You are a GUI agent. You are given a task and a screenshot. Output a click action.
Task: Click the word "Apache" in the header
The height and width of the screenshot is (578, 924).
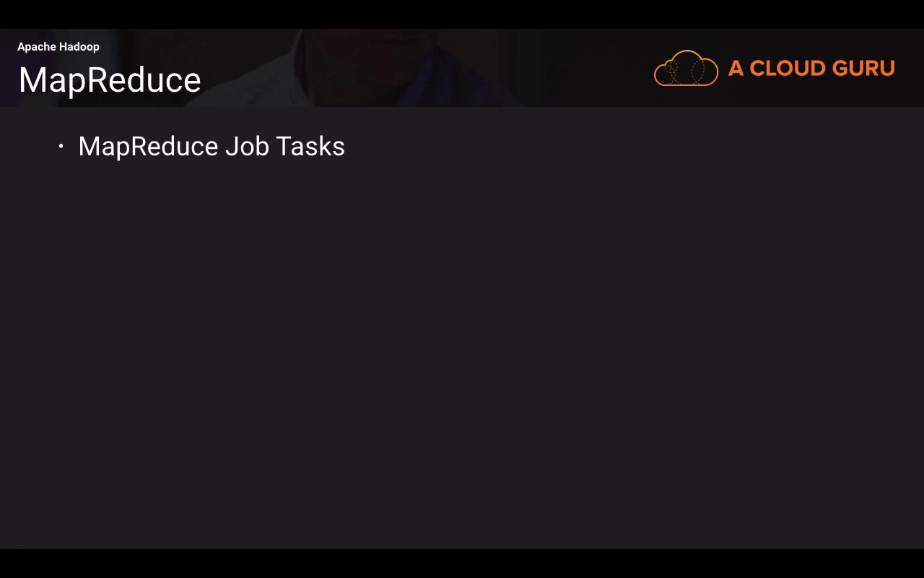(37, 47)
